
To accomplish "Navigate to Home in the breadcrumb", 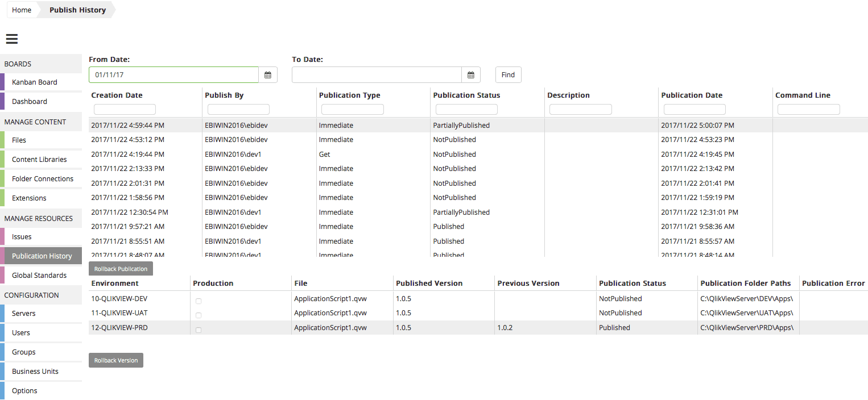I will 22,10.
